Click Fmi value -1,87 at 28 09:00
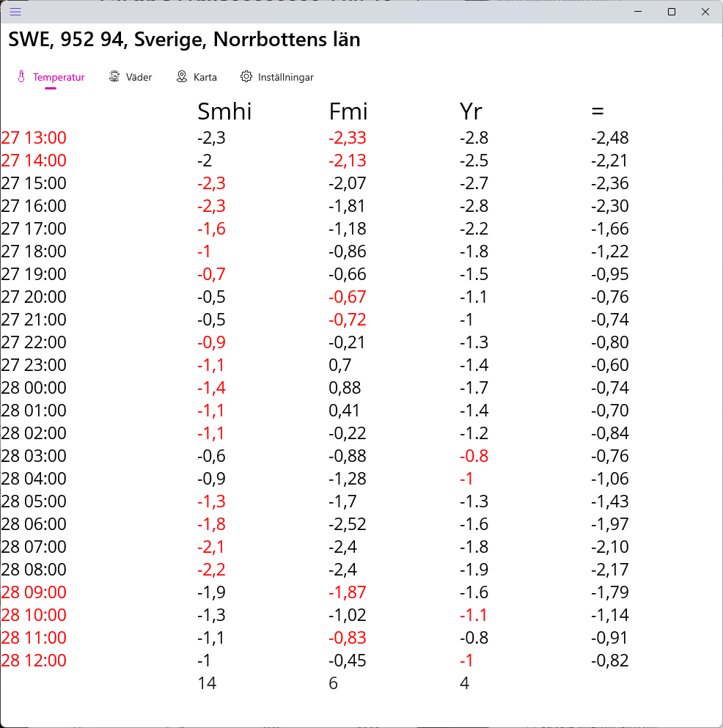The height and width of the screenshot is (728, 723). click(x=348, y=593)
